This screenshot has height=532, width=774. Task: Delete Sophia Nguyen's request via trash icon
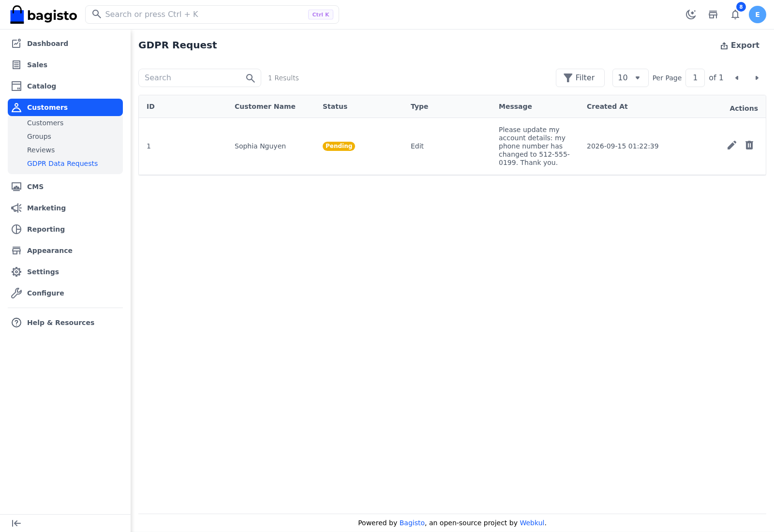(749, 145)
